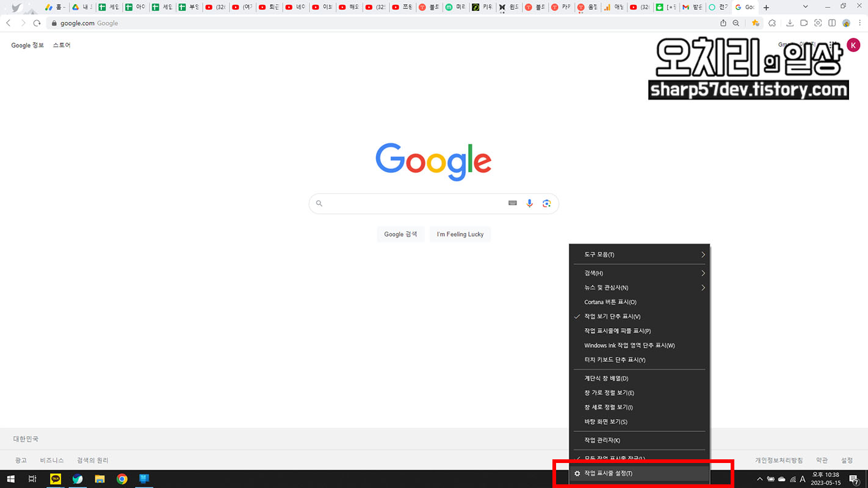Select '창 세로 정렬 보기(I)' menu item
This screenshot has height=488, width=868.
click(x=639, y=407)
